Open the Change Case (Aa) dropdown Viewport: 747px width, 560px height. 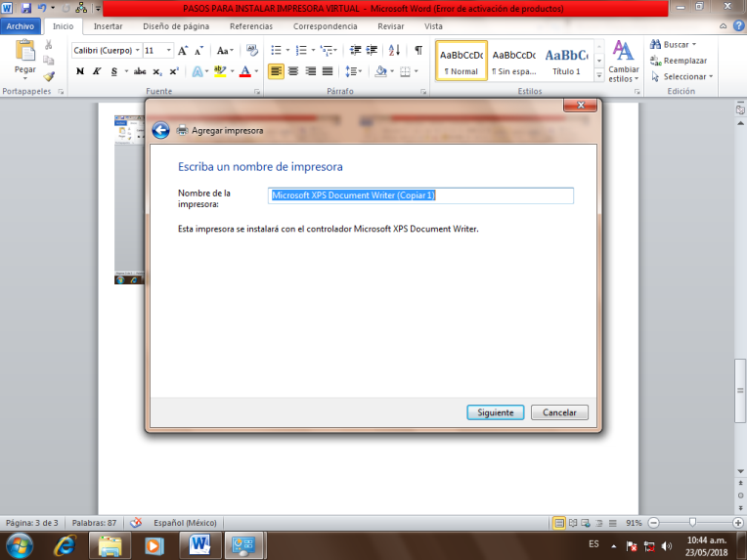tap(225, 51)
